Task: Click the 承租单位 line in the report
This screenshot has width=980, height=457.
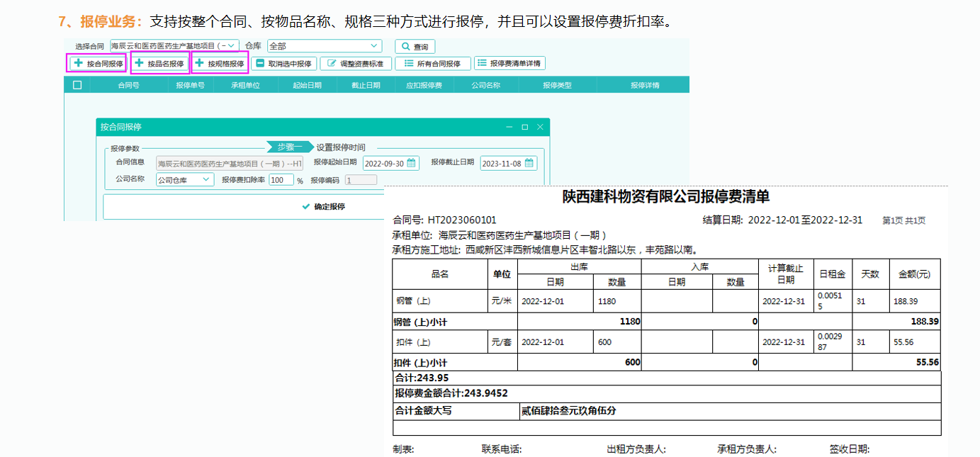Action: click(500, 235)
